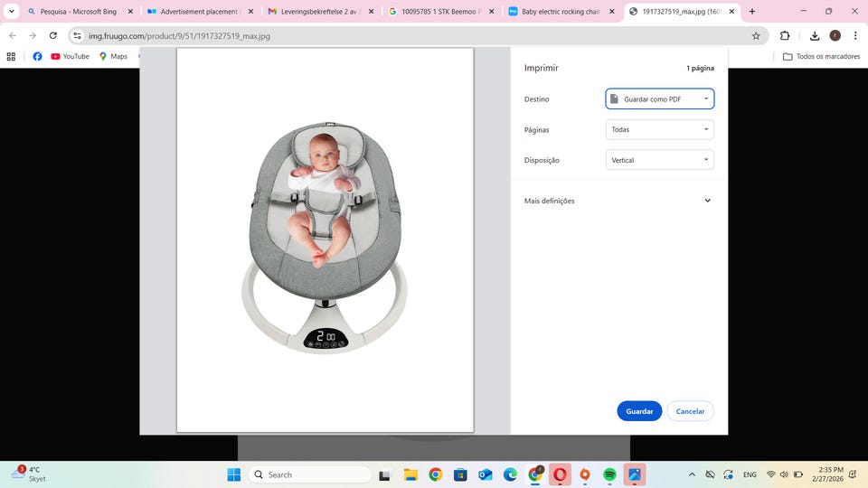The width and height of the screenshot is (868, 488).
Task: Open the Photos app taskbar icon
Action: 635,474
